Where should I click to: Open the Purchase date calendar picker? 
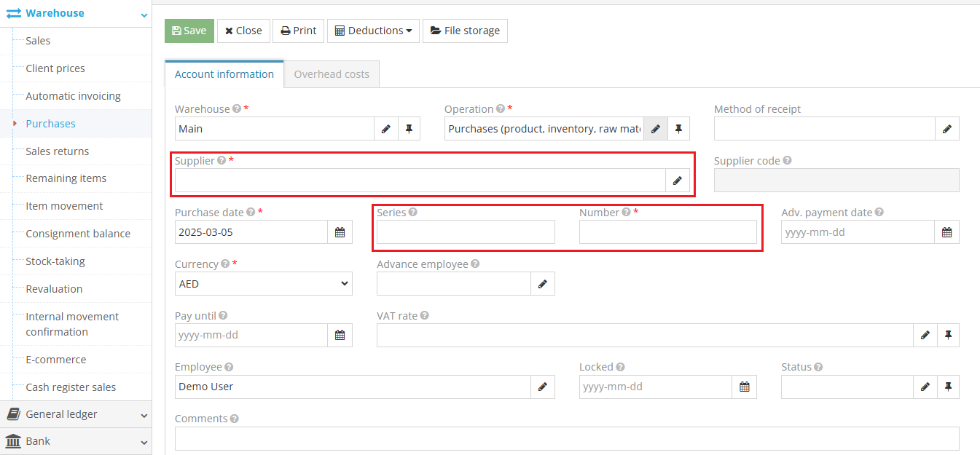tap(340, 232)
